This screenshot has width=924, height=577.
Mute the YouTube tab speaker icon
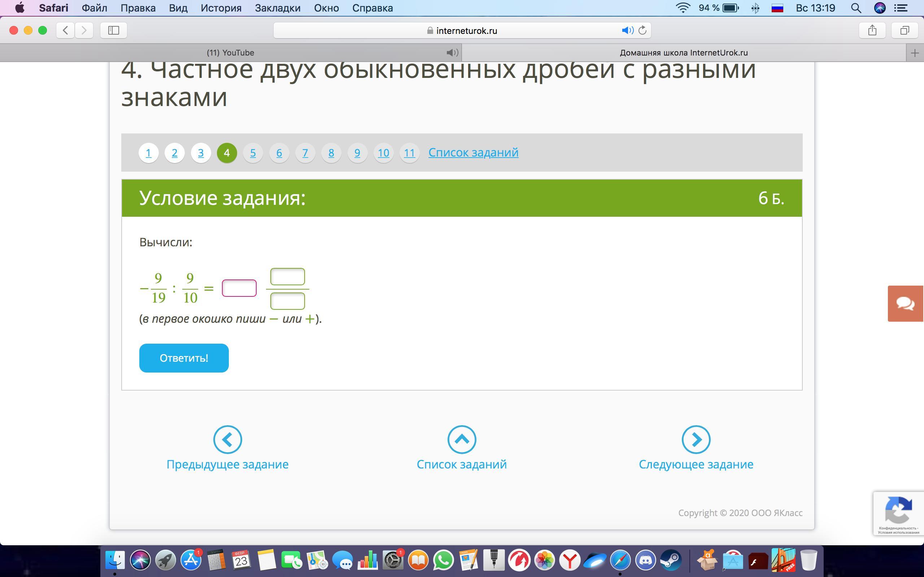click(x=452, y=53)
